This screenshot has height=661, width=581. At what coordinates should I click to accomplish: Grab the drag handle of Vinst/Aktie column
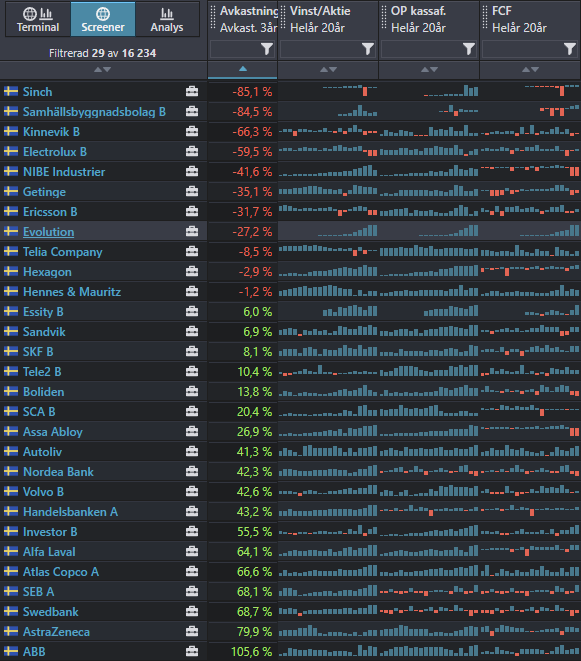pyautogui.click(x=283, y=17)
